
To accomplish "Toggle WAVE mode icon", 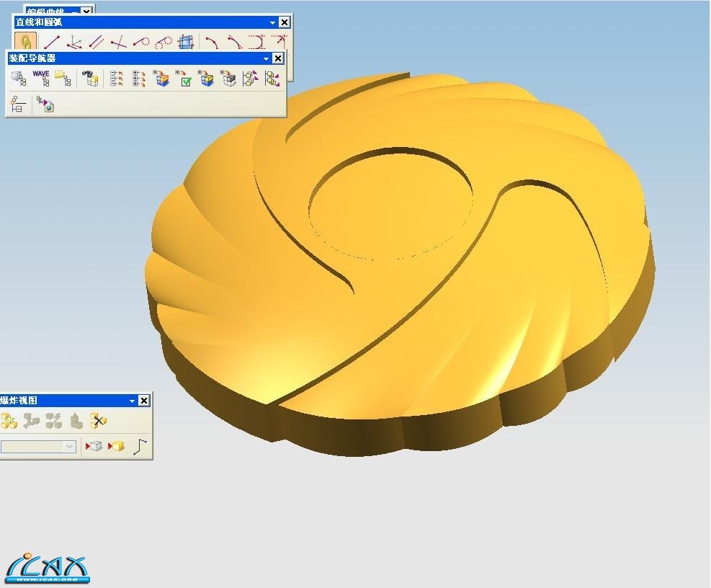I will coord(41,78).
